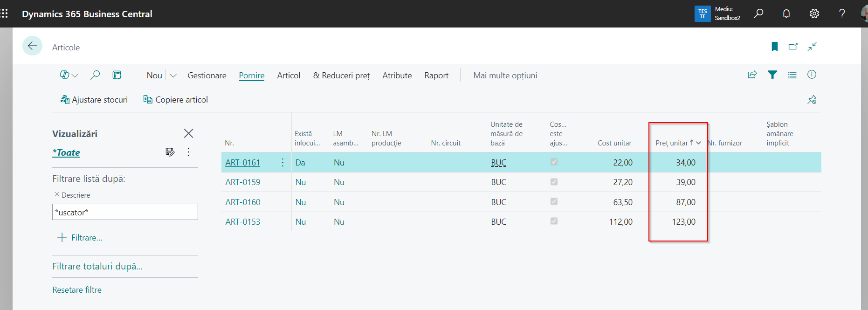Select the Atribute menu item
Viewport: 868px width, 310px height.
(397, 76)
